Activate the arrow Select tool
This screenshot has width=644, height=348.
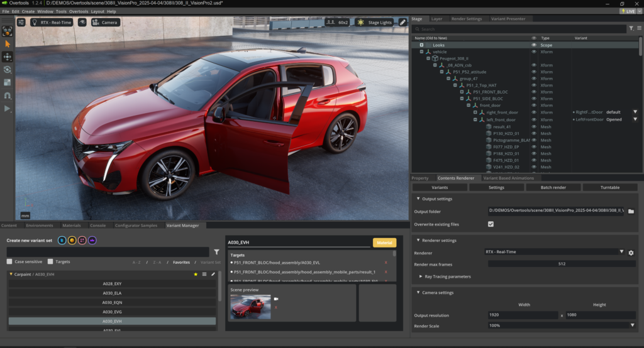(8, 43)
